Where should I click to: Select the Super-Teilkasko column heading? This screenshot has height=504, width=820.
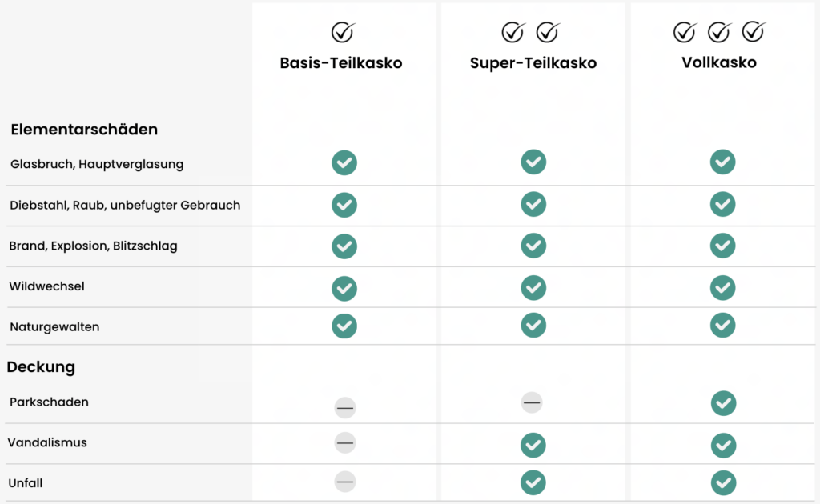pos(533,62)
